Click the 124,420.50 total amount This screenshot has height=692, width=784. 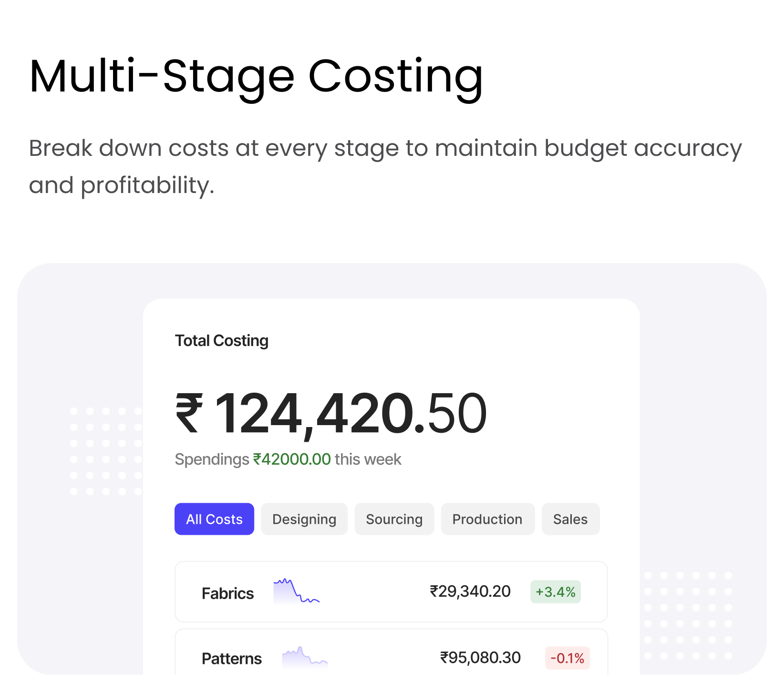tap(351, 413)
